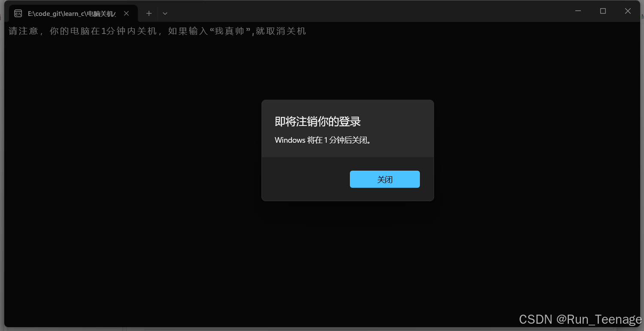
Task: Click the CSDN @Run_Teenage watermark
Action: 580,319
